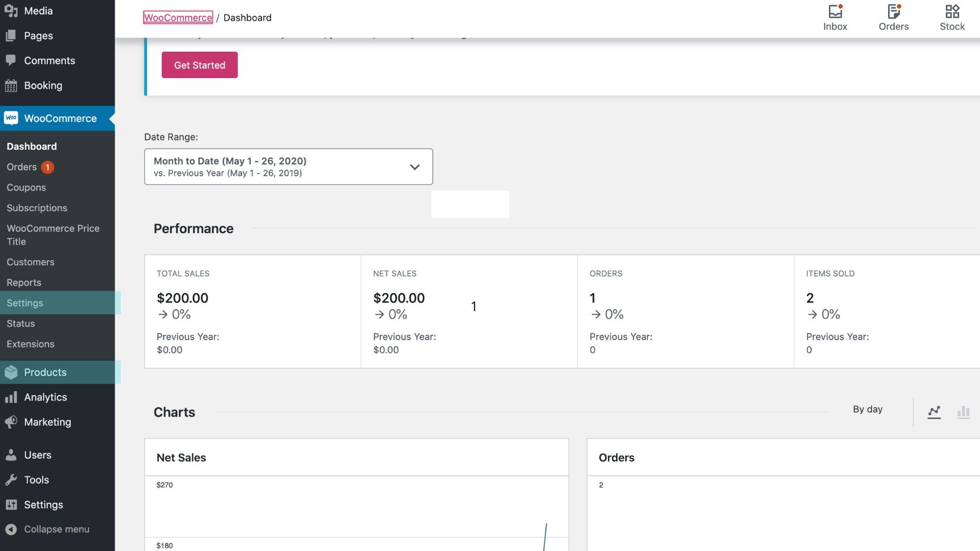Click the Collapse menu label
980x551 pixels.
57,530
